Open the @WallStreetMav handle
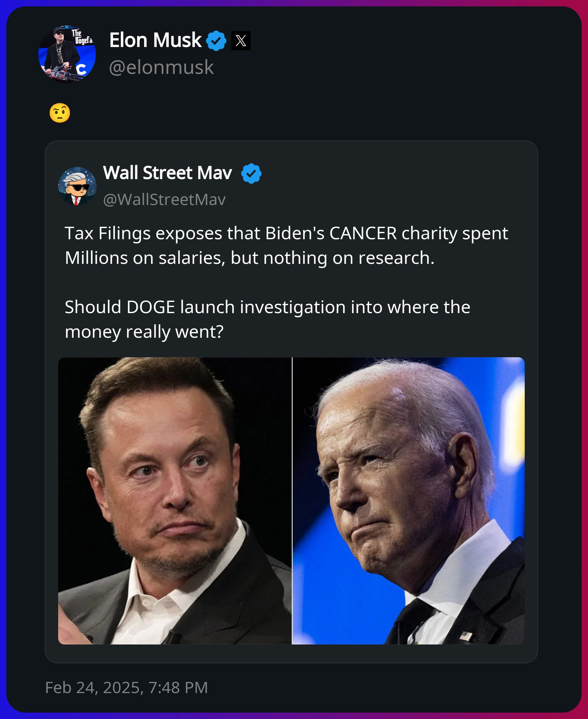Image resolution: width=588 pixels, height=719 pixels. point(164,199)
